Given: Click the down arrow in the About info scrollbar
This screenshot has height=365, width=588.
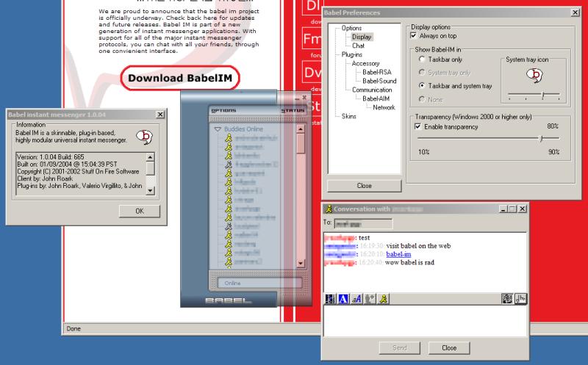Looking at the screenshot, I should click(150, 190).
